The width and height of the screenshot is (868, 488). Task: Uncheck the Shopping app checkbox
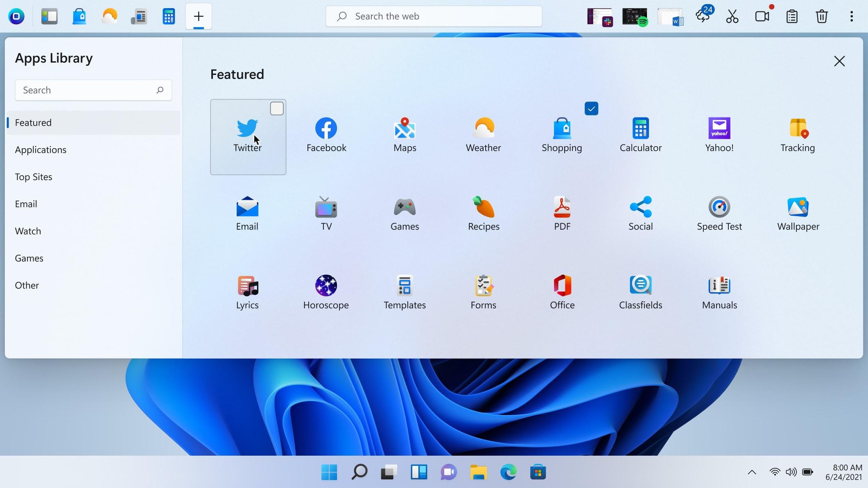[x=591, y=108]
